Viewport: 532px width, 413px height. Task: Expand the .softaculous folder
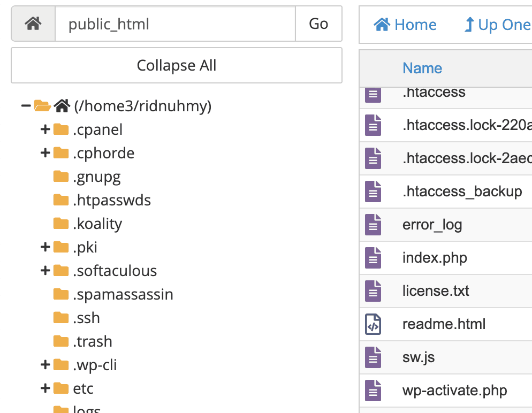click(x=45, y=270)
